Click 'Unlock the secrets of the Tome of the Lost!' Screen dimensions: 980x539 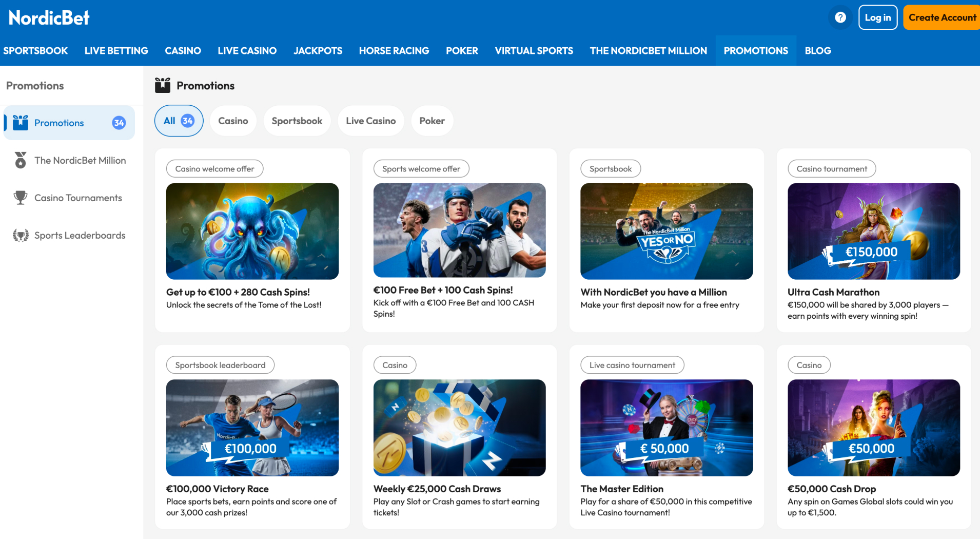244,305
